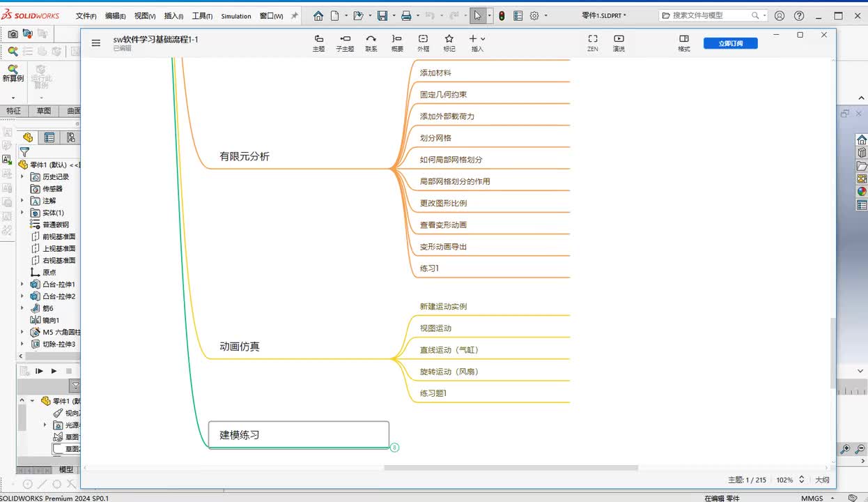Open SolidWorks 文件 menu
The image size is (868, 502).
pyautogui.click(x=86, y=16)
